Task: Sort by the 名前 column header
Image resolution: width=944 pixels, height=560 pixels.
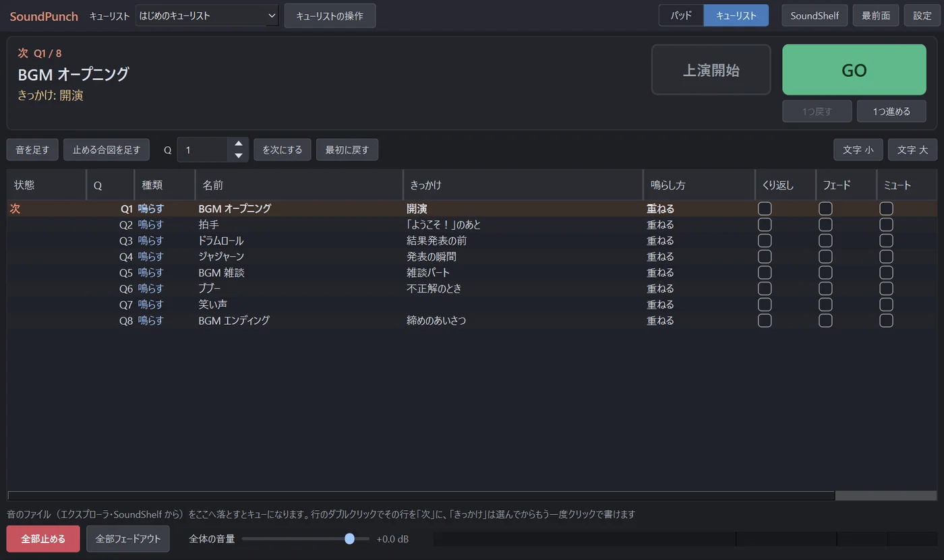Action: click(299, 185)
